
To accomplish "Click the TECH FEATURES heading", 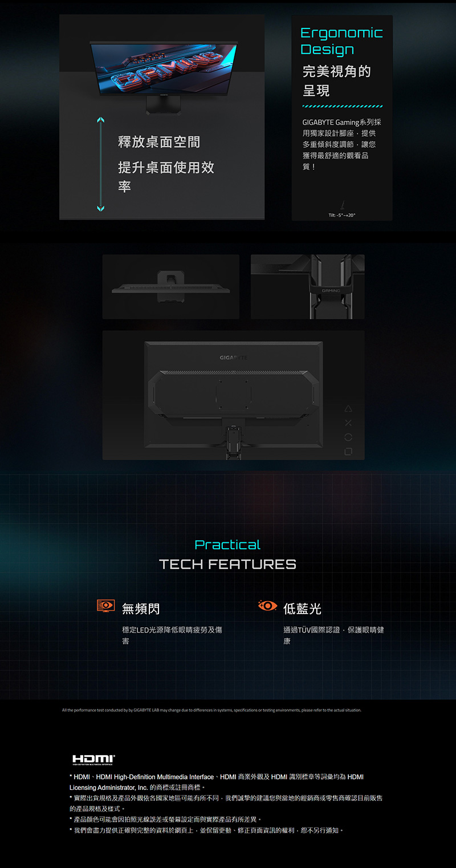I will [227, 565].
